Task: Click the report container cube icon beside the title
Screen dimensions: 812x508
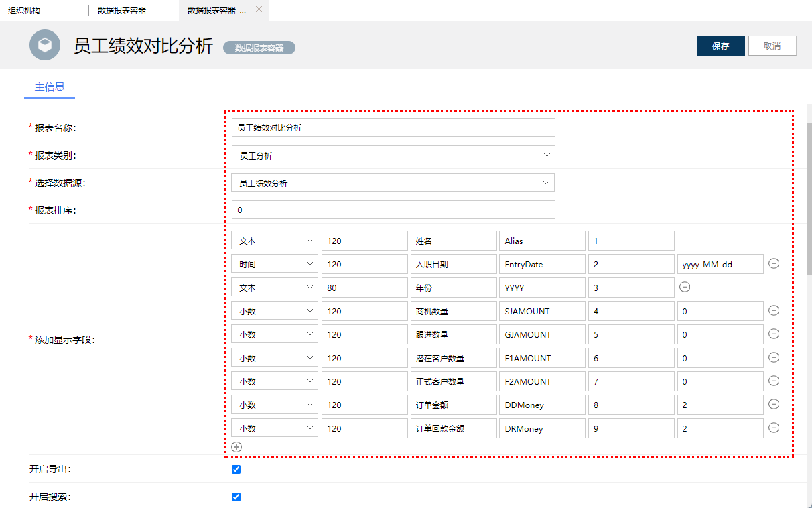Action: coord(45,46)
